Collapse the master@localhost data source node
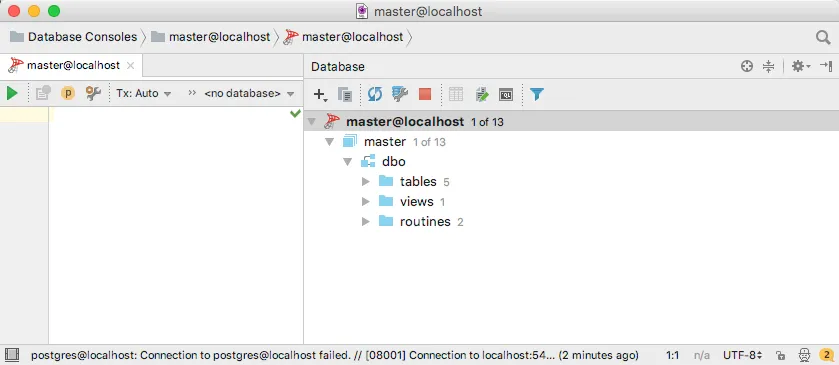 coord(311,121)
